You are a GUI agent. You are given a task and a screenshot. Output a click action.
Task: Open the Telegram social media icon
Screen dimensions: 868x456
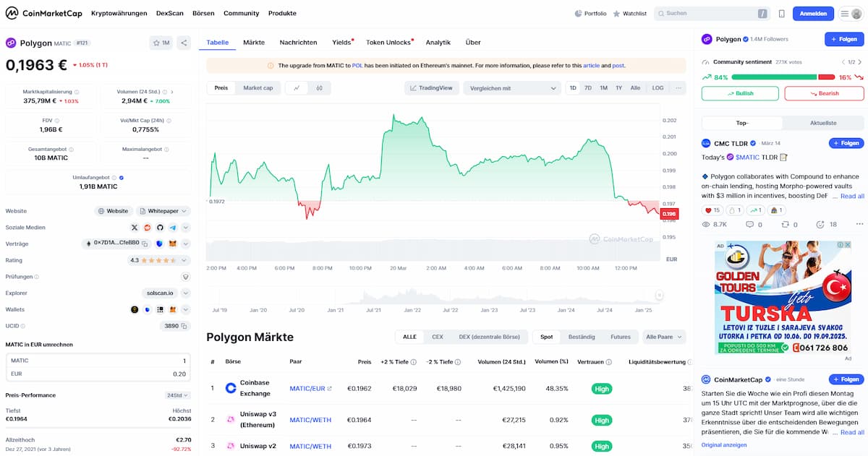(x=173, y=228)
